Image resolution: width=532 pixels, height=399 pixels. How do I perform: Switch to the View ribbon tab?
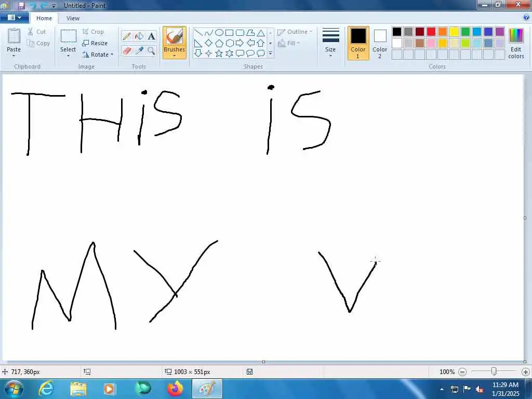73,18
